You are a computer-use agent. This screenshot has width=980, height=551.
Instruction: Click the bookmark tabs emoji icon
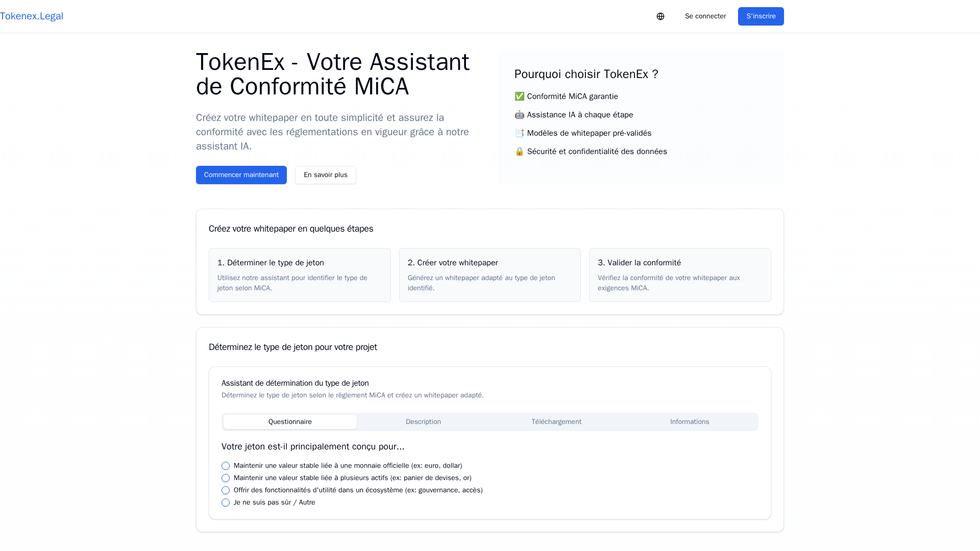(519, 133)
